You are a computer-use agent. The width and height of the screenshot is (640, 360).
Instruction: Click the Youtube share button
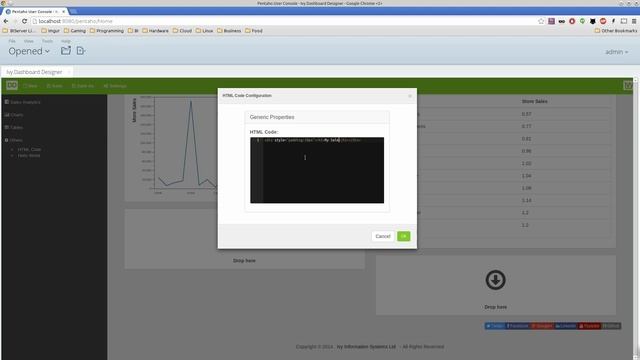click(589, 326)
